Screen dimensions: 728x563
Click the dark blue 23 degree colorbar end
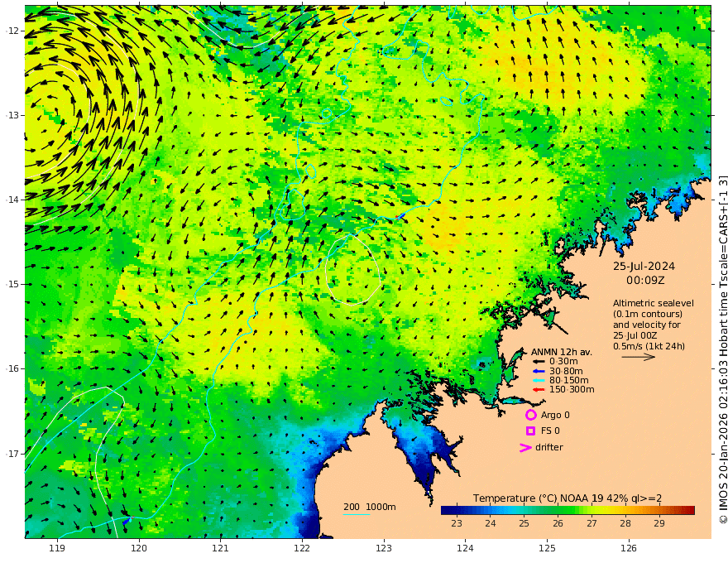[447, 511]
